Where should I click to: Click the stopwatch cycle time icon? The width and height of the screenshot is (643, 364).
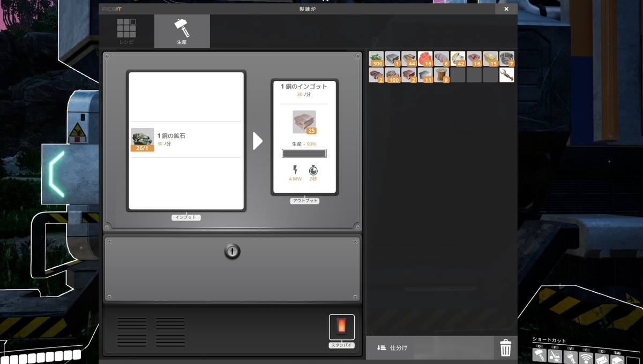(313, 170)
